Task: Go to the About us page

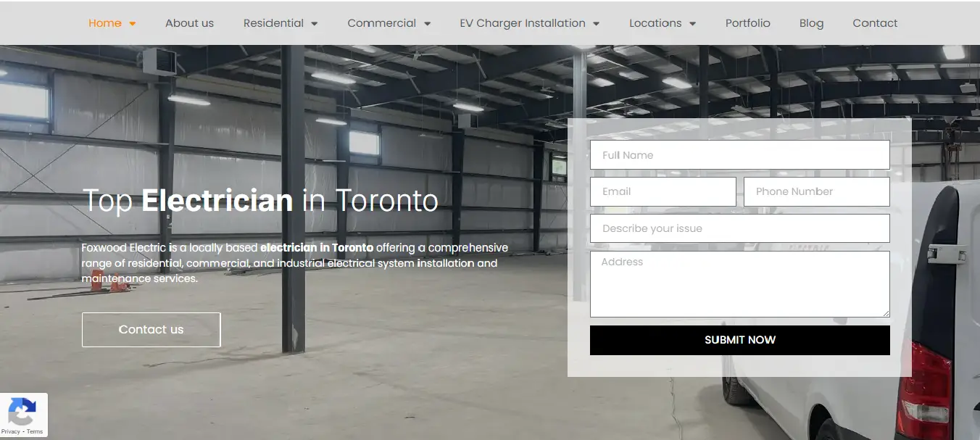Action: pos(189,23)
